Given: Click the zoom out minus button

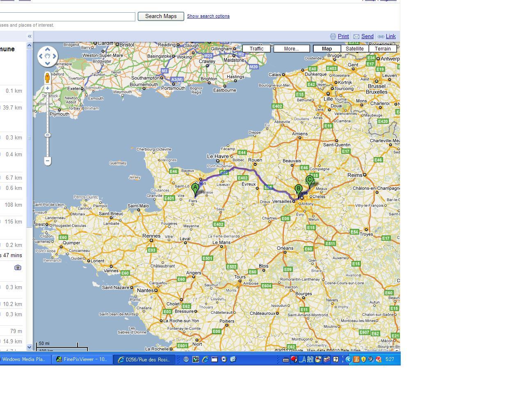Looking at the screenshot, I should coord(48,161).
